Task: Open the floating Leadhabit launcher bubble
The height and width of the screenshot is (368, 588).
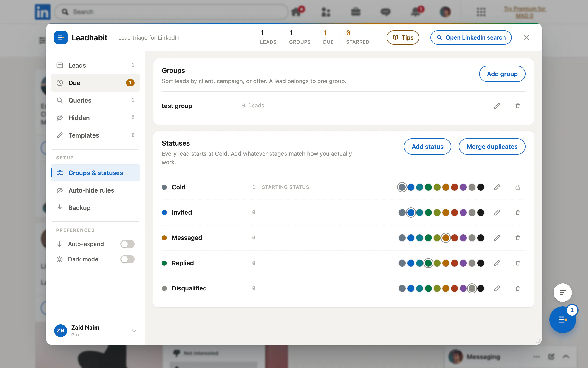Action: pos(563,319)
